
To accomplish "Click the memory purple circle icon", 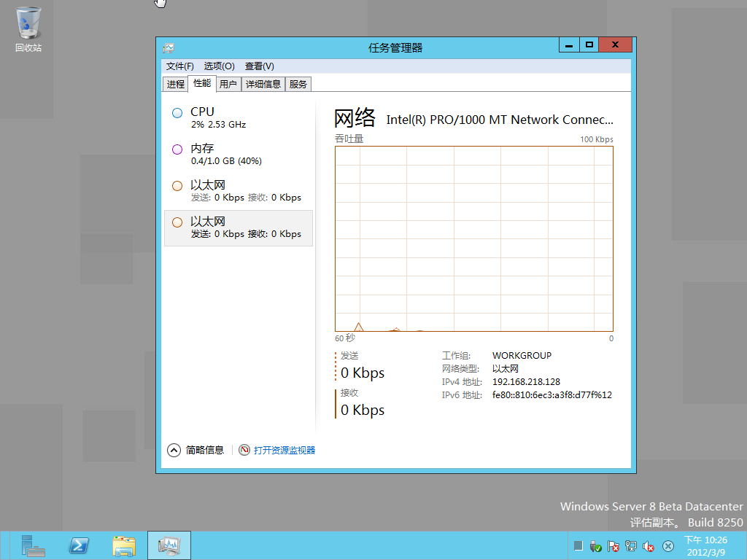I will [x=177, y=149].
